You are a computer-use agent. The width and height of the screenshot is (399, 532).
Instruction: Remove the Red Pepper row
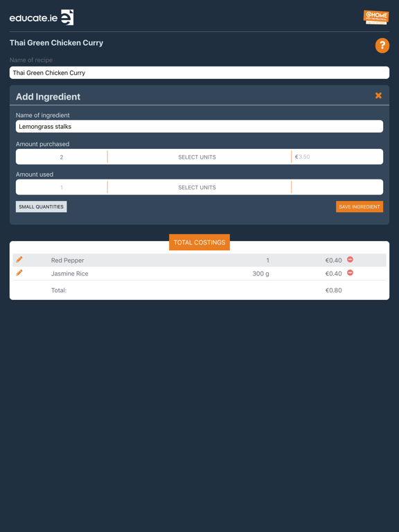coord(350,260)
